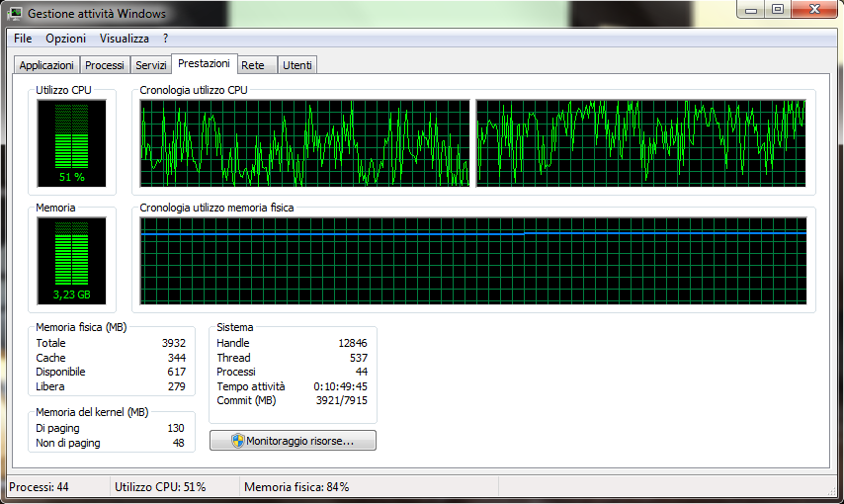Click status bar text Utilizzo CPU: 51%
The width and height of the screenshot is (844, 504).
click(160, 487)
